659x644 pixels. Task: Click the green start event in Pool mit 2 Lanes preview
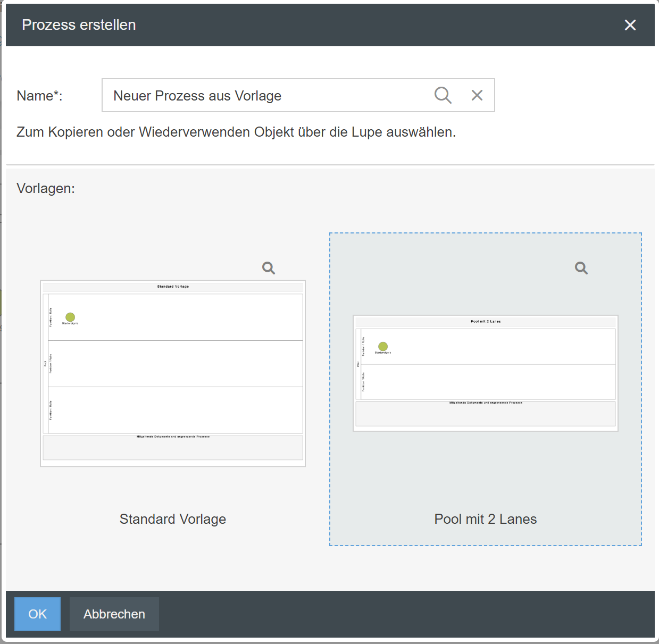pyautogui.click(x=383, y=347)
